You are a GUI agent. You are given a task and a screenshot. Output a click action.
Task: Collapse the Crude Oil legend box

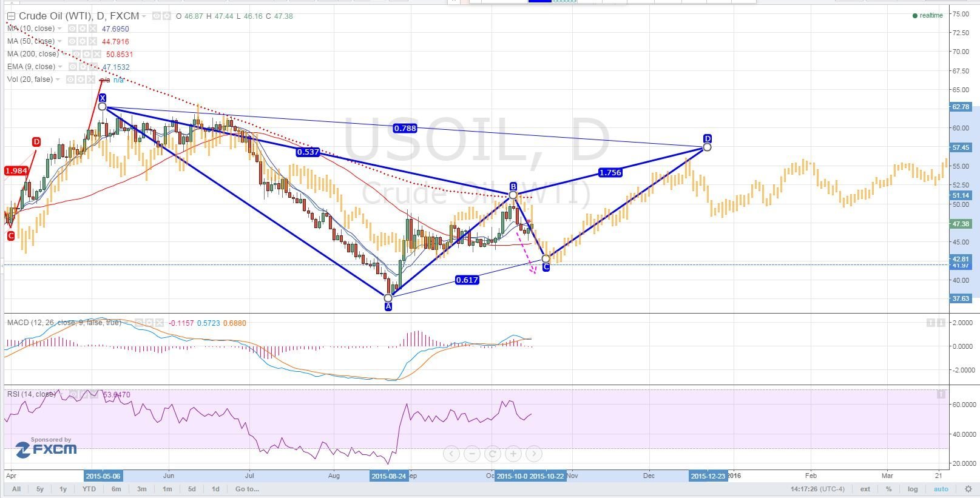[11, 16]
